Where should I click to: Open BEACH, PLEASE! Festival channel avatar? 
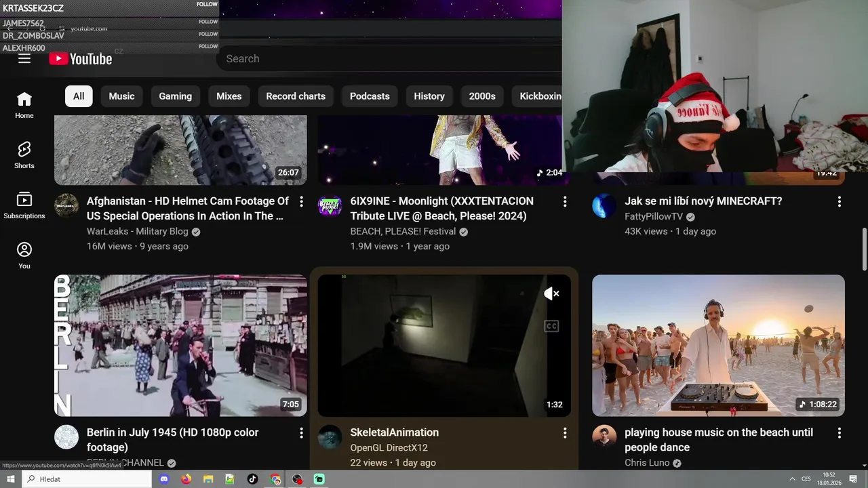[x=330, y=206]
